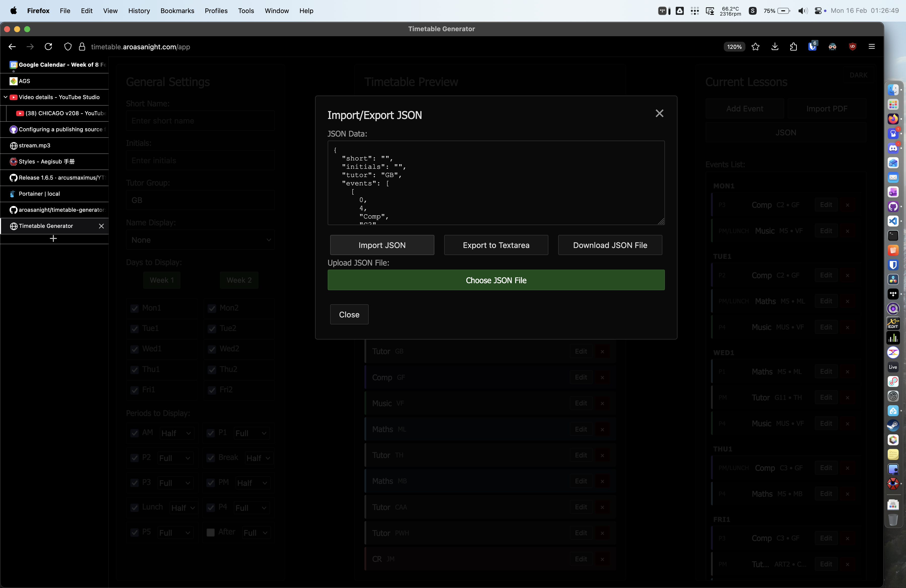Reload the current Timetable Generator page

point(48,47)
